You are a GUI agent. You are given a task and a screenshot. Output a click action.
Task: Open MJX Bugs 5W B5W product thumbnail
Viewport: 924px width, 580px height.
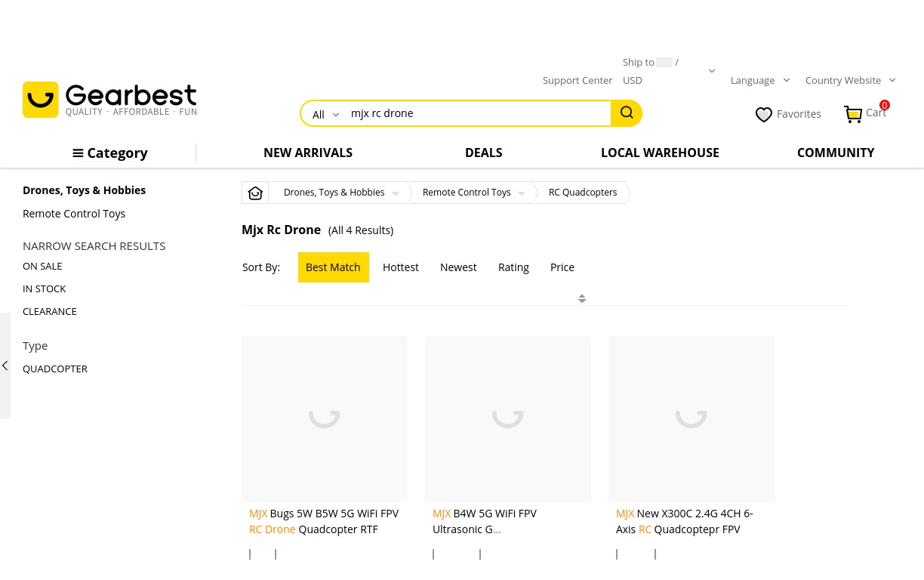coord(325,419)
